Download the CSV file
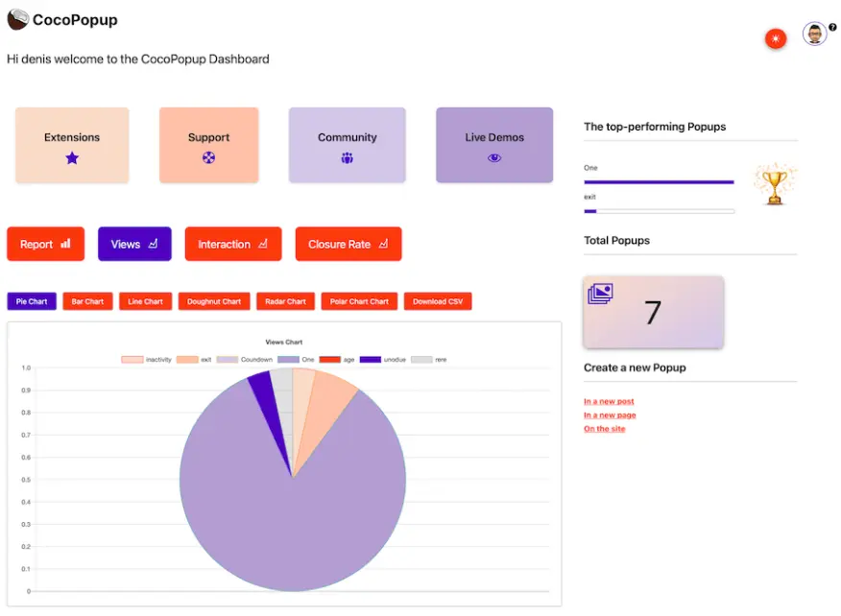 coord(438,301)
